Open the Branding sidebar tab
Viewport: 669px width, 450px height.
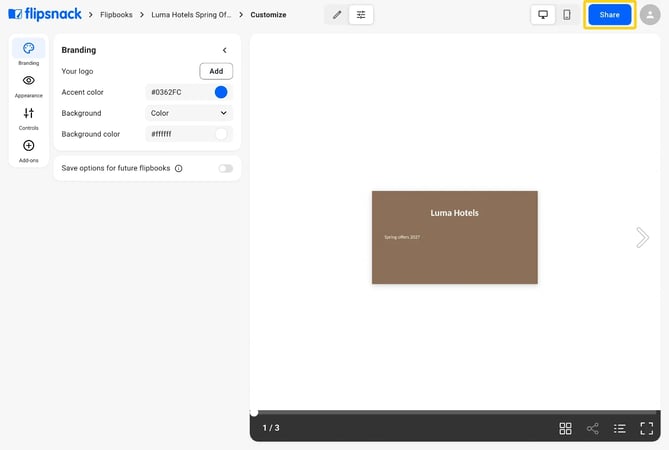29,53
